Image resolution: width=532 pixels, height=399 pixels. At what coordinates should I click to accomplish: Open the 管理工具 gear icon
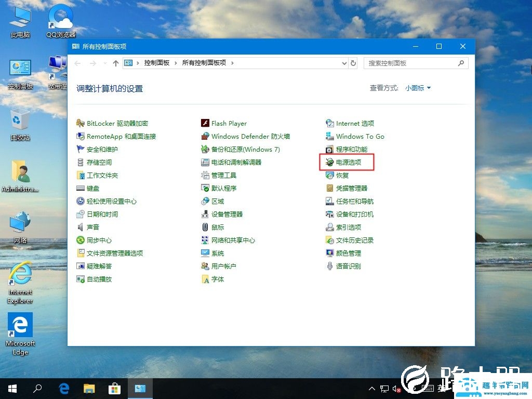(x=205, y=176)
